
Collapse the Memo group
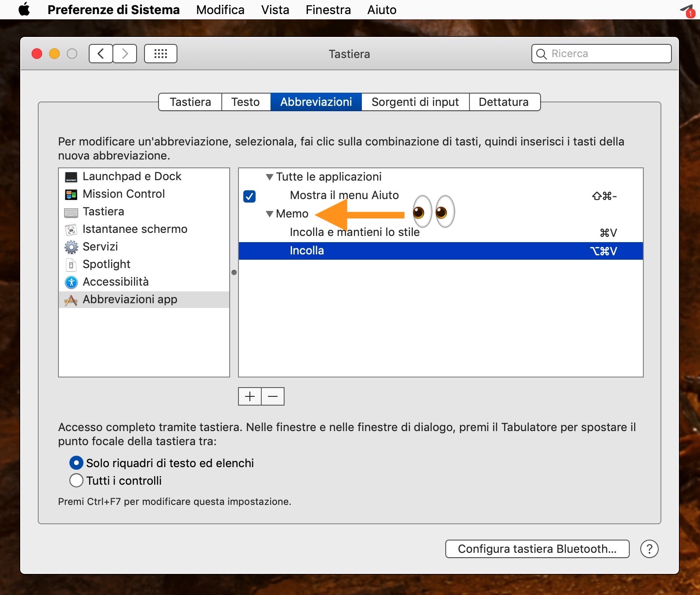click(x=270, y=214)
